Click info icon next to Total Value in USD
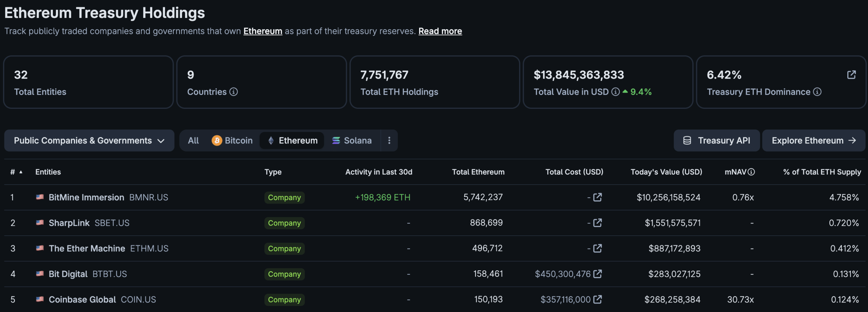Viewport: 868px width, 312px height. point(616,92)
